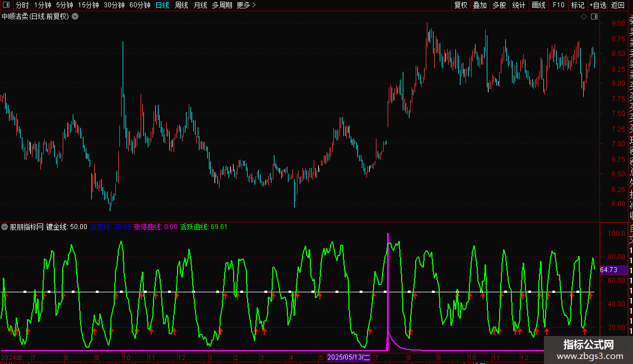
Task: Toggle the left sidebar panel icon
Action: pyautogui.click(x=6, y=5)
